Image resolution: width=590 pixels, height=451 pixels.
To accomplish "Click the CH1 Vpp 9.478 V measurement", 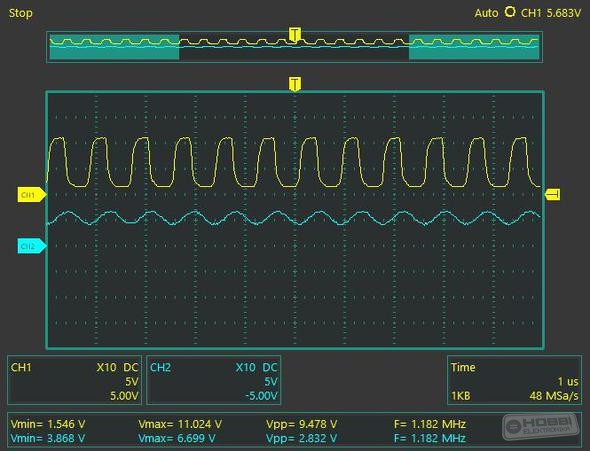I will pyautogui.click(x=301, y=424).
